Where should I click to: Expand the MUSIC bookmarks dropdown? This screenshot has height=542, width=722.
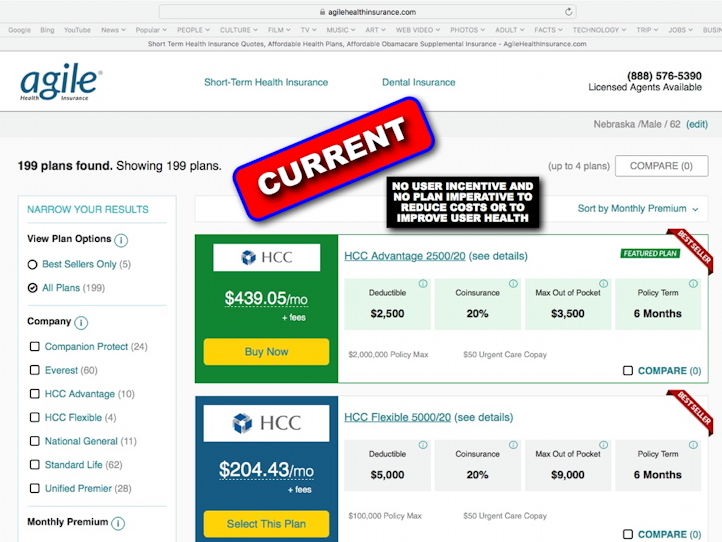341,30
